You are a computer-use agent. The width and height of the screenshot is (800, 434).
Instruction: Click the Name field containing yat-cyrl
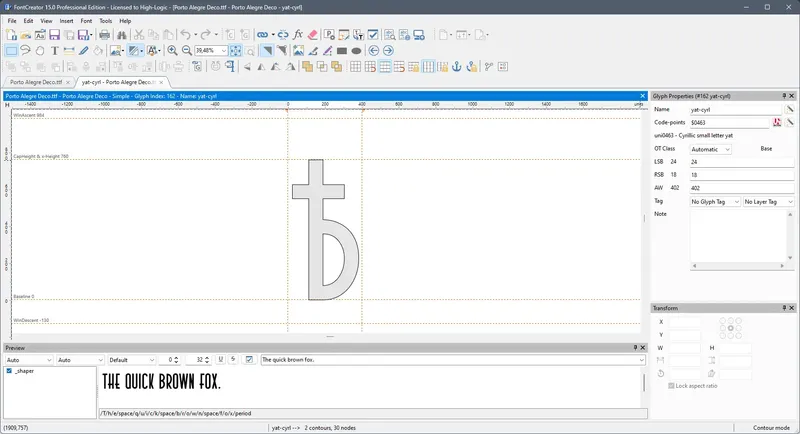pyautogui.click(x=735, y=110)
